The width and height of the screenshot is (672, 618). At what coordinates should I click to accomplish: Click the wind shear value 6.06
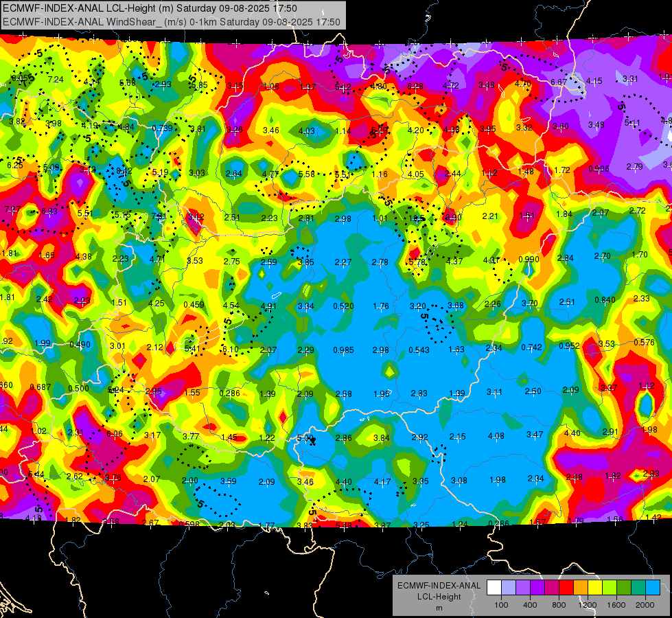pos(115,433)
